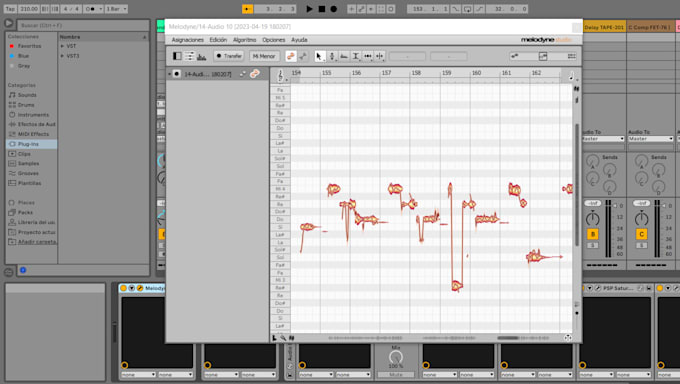This screenshot has height=384, width=680.
Task: Click the record button in Ableton transport
Action: click(x=333, y=9)
